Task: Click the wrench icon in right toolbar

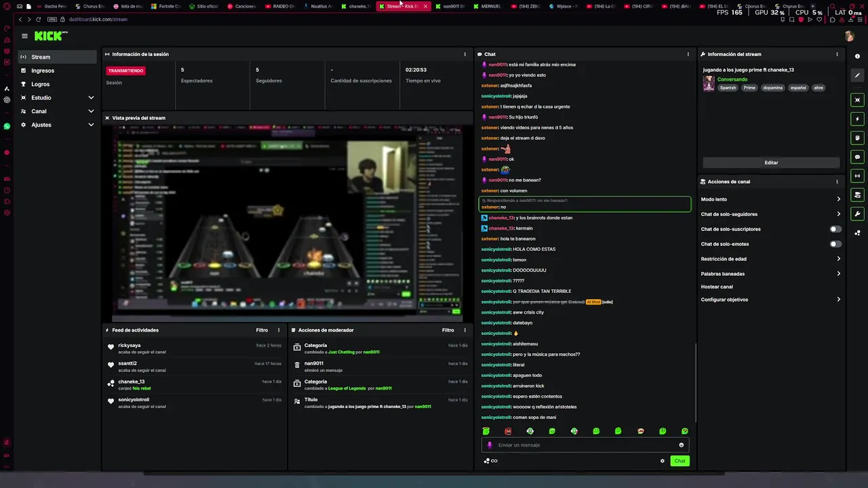Action: [x=857, y=213]
